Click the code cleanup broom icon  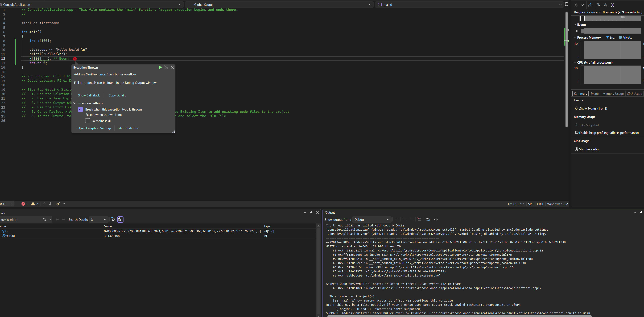pyautogui.click(x=58, y=204)
